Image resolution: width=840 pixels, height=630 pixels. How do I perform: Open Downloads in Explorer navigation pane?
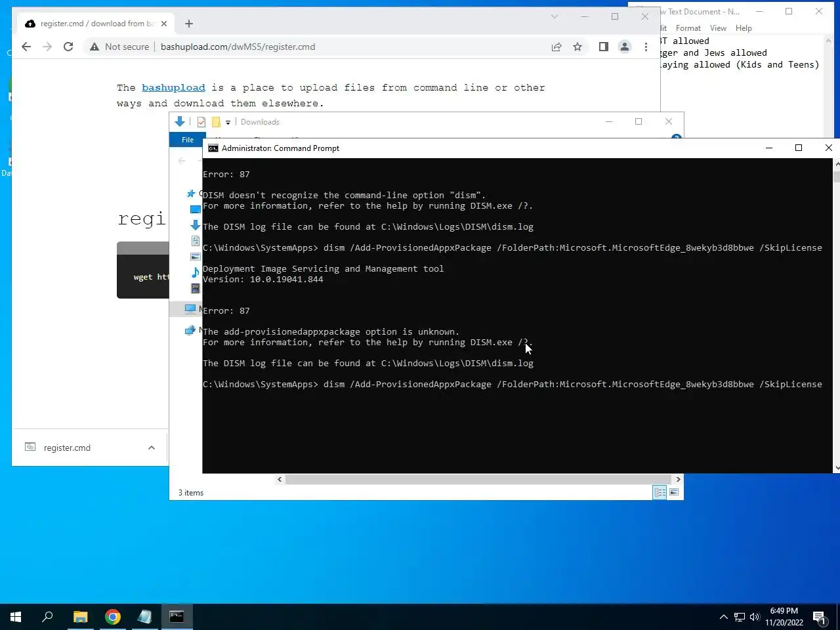coord(195,225)
